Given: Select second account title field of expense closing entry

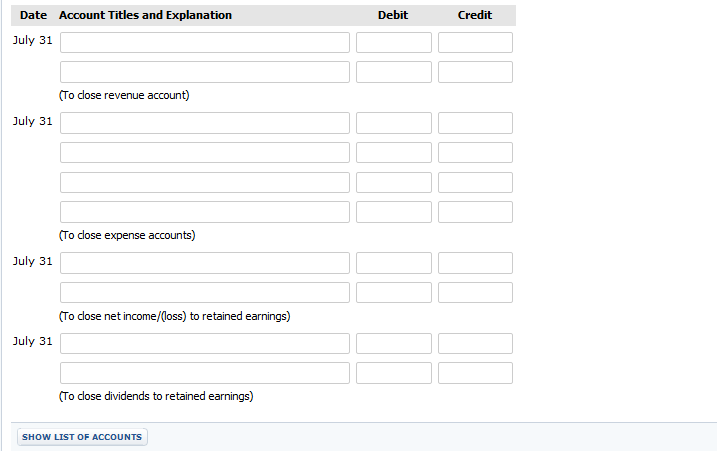Looking at the screenshot, I should pyautogui.click(x=205, y=152).
